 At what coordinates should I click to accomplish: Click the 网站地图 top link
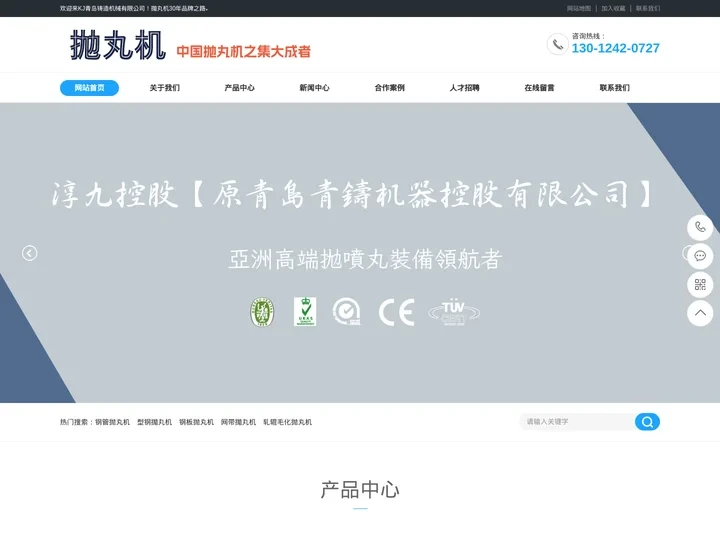pos(579,8)
